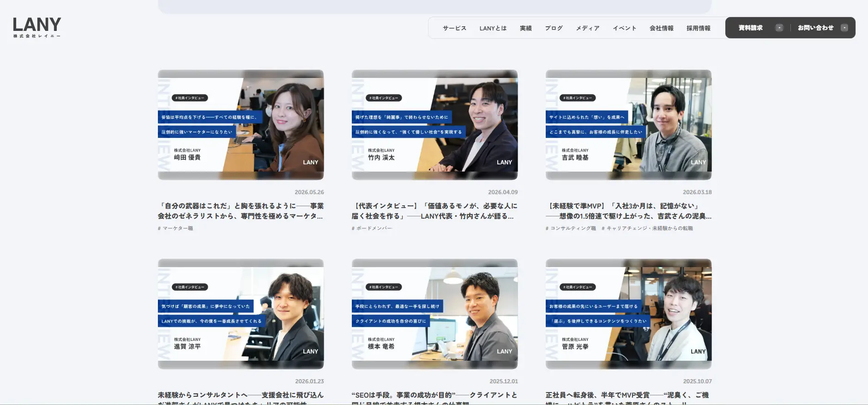Go to the LANYとは page

(x=493, y=28)
